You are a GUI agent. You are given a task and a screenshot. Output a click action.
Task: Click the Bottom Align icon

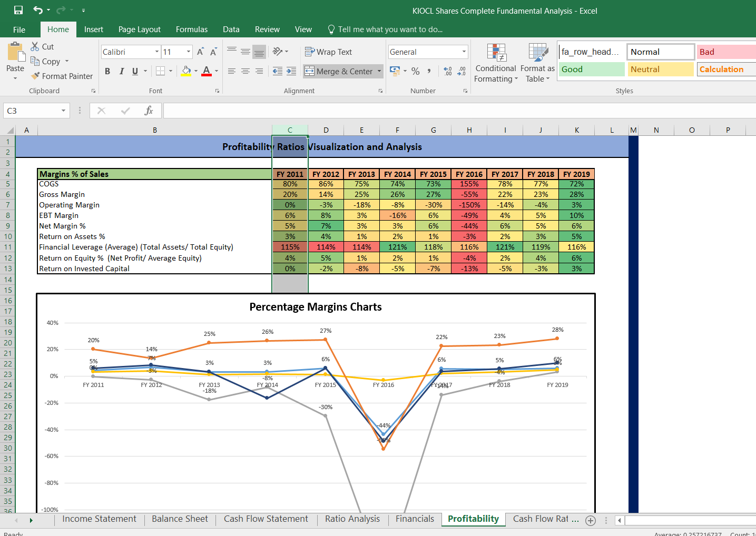click(x=259, y=52)
